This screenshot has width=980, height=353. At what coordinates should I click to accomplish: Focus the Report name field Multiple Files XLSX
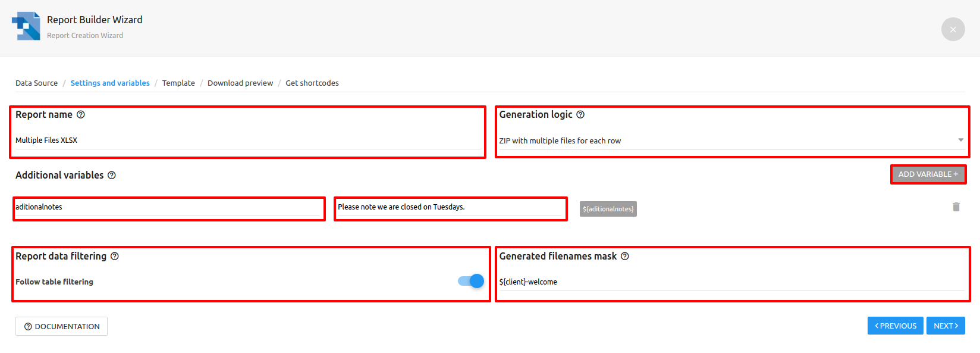(x=248, y=140)
